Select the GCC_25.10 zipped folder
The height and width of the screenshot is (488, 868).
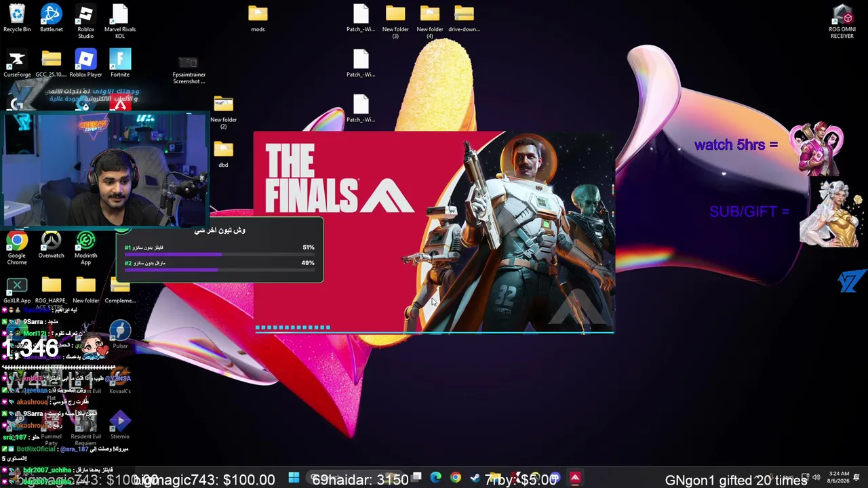[x=51, y=64]
